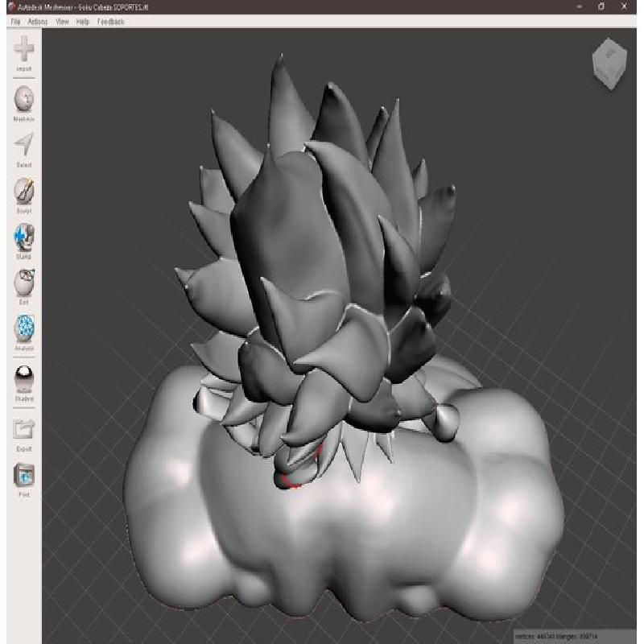Open the Analysis tool
Screen dimensions: 644x644
pos(24,332)
